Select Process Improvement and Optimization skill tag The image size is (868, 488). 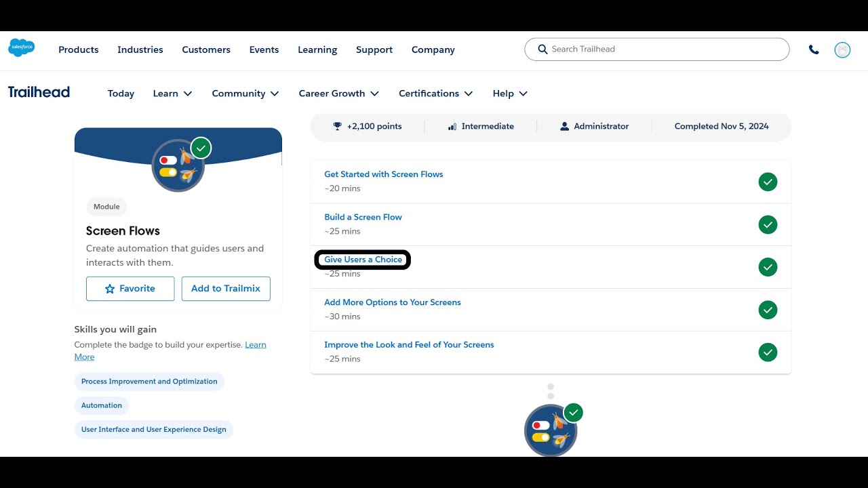point(149,382)
